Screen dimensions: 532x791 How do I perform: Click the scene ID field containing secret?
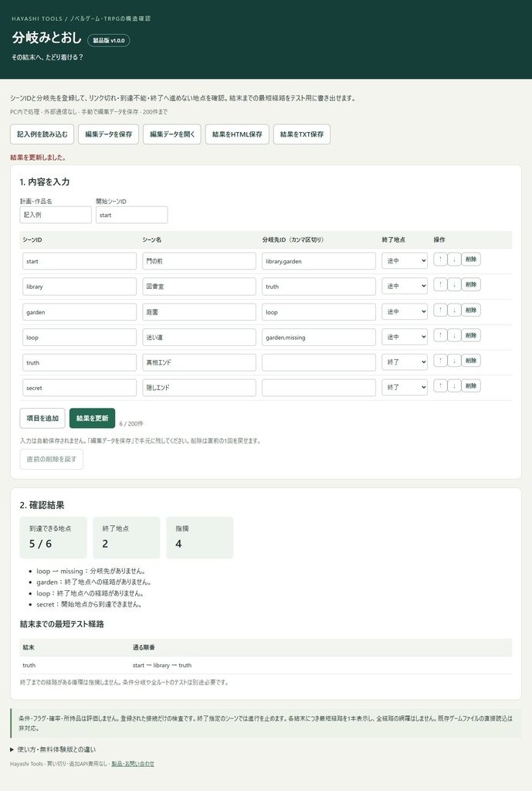pyautogui.click(x=80, y=388)
